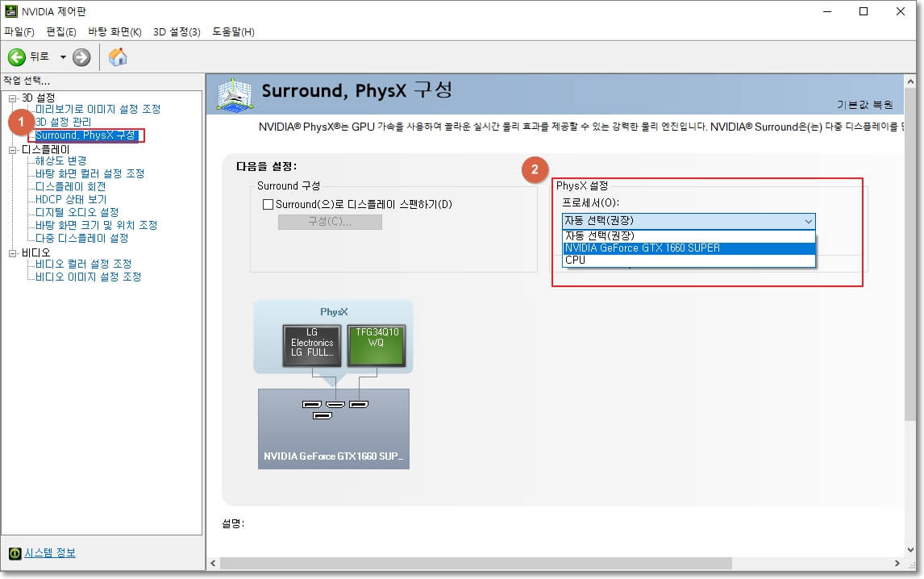Click the vertical scrollbar thumb
This screenshot has height=579, width=924.
(x=910, y=255)
